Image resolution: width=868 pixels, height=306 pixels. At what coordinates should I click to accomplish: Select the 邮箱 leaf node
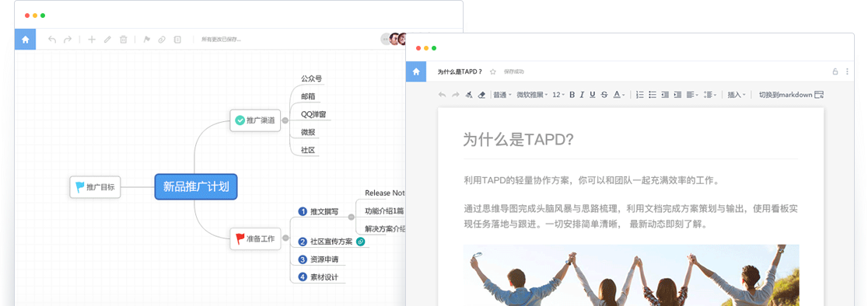coord(308,96)
